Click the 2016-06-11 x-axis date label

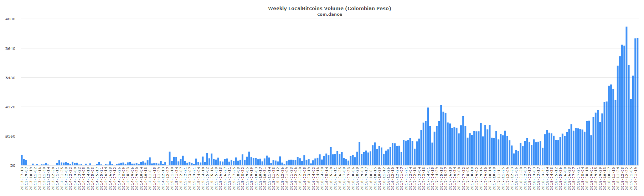335,179
